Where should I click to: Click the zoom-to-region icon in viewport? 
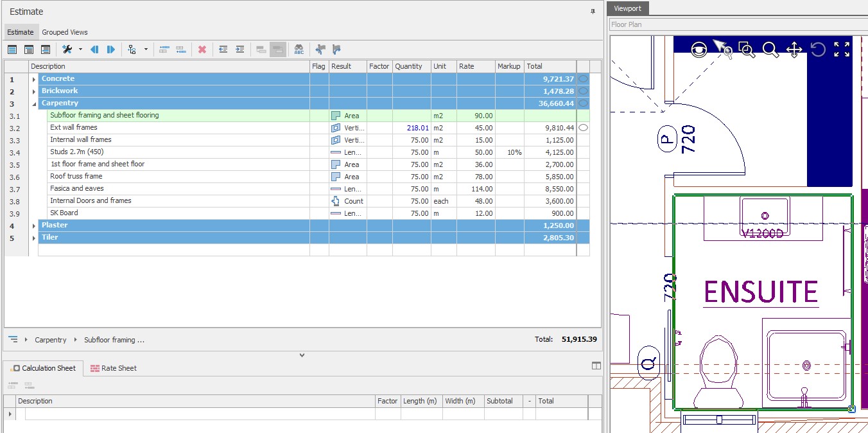(x=747, y=49)
